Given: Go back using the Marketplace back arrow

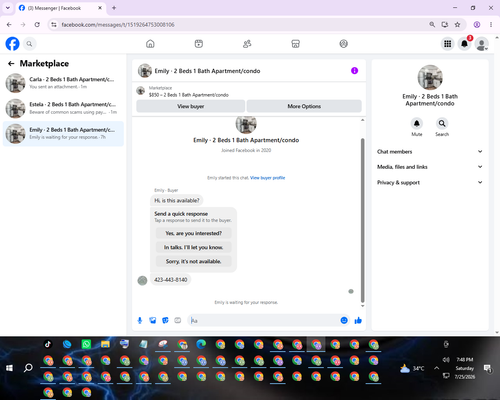Looking at the screenshot, I should [x=11, y=63].
